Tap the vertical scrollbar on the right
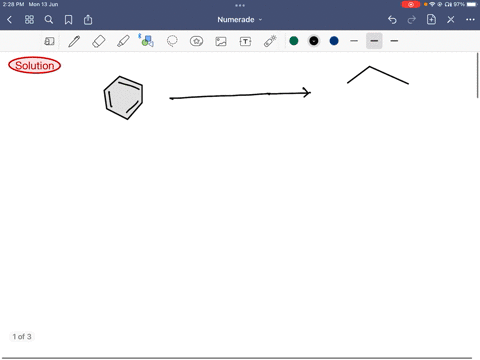480x360 pixels. 478,75
